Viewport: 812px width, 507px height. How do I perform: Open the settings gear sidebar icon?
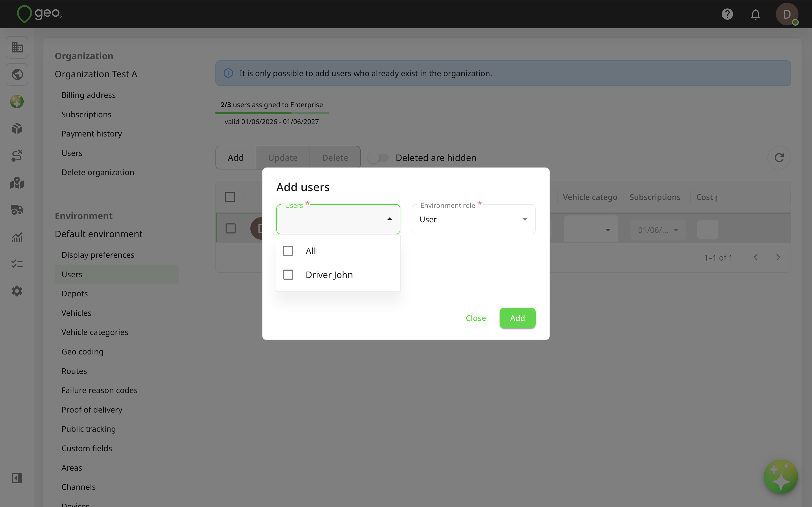[x=17, y=291]
